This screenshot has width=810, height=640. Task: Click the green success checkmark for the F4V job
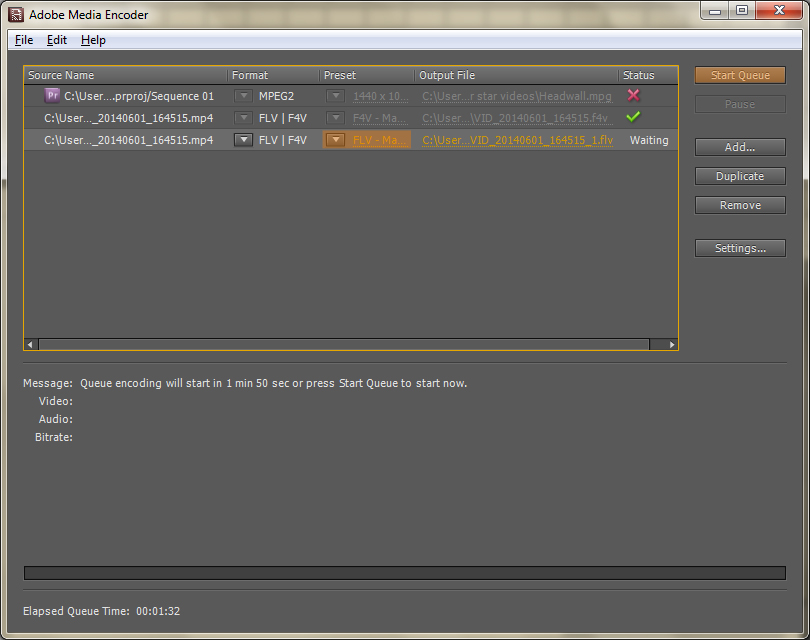coord(633,117)
